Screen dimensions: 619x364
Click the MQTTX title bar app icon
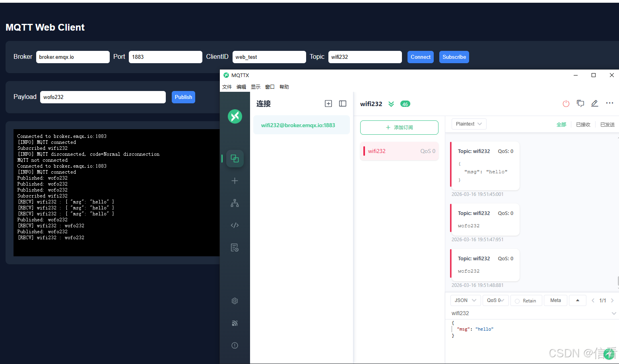tap(226, 75)
